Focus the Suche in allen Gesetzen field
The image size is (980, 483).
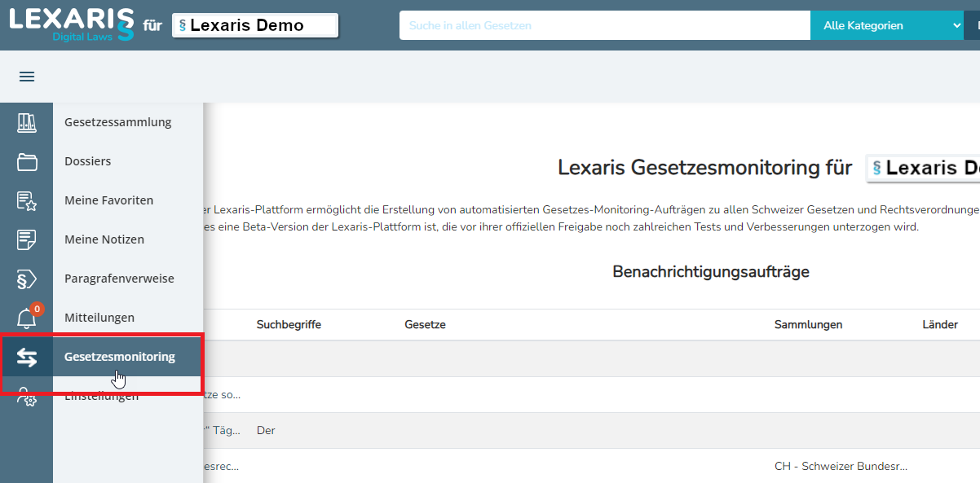click(605, 25)
